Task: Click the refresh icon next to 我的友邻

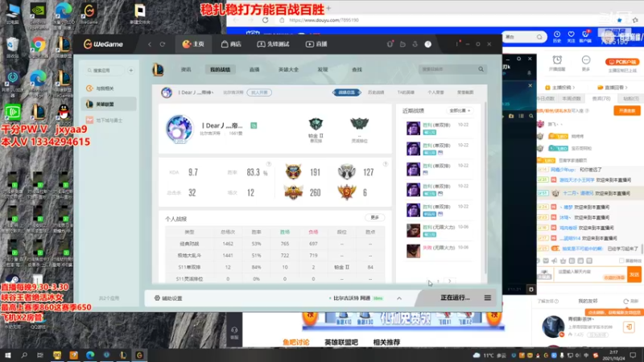Action: click(x=625, y=301)
